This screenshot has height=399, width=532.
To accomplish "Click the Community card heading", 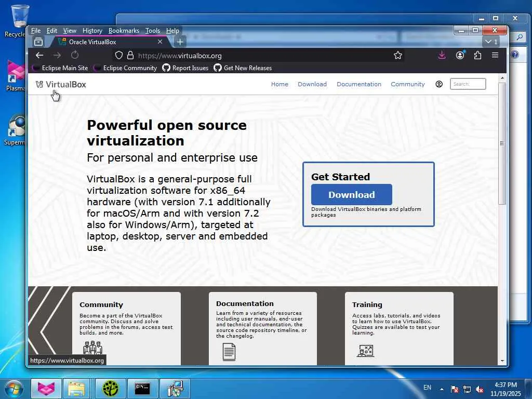I will tap(101, 304).
